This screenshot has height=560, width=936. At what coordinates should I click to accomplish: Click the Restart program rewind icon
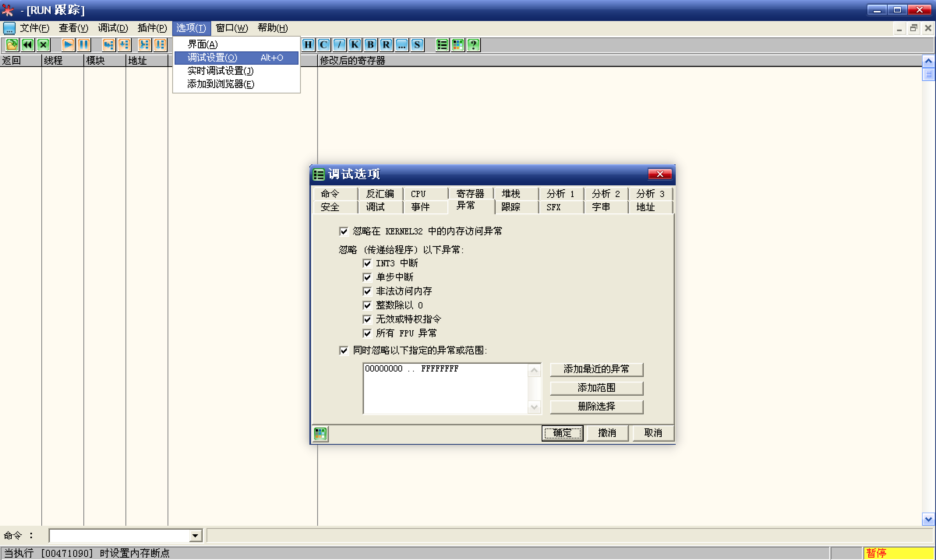point(28,45)
